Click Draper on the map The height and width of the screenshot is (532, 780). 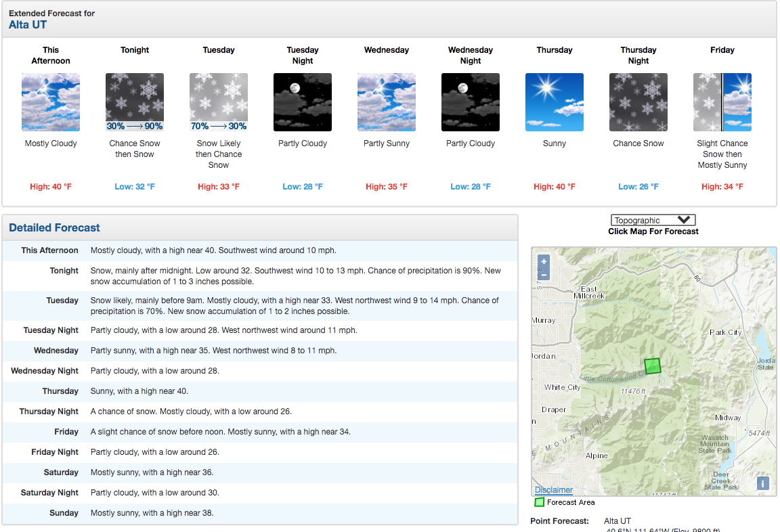tap(554, 409)
